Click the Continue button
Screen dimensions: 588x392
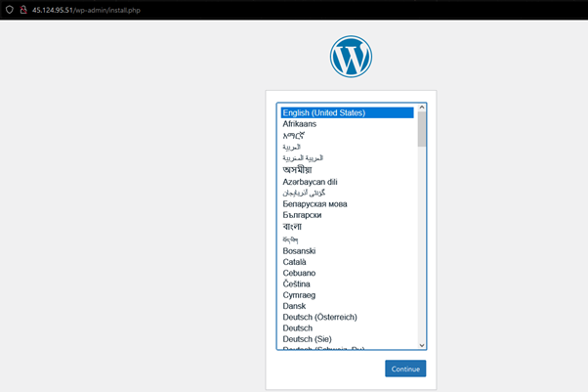405,369
